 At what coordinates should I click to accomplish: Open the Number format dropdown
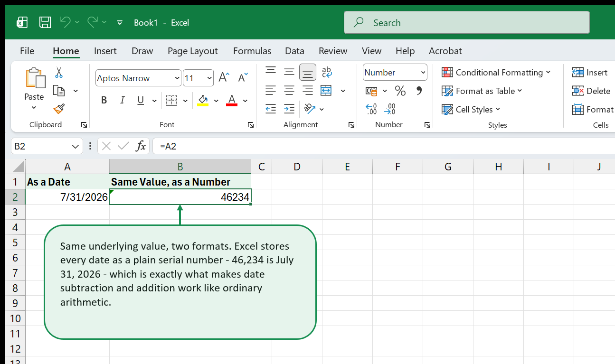click(423, 73)
